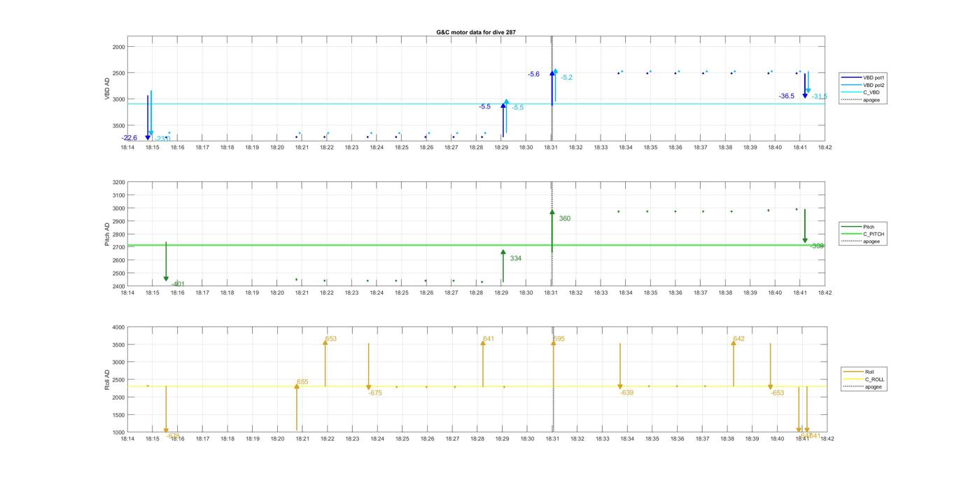Select the downward roll arrow labeled -639
This screenshot has width=980, height=485.
[x=619, y=367]
